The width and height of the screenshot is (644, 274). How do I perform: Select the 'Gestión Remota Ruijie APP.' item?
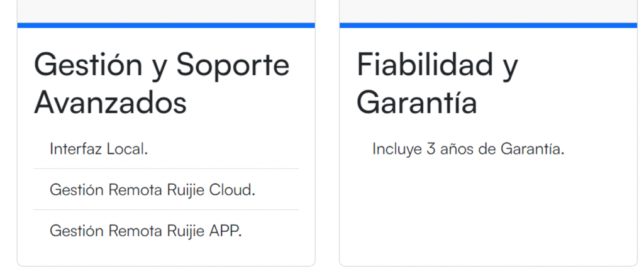click(145, 230)
